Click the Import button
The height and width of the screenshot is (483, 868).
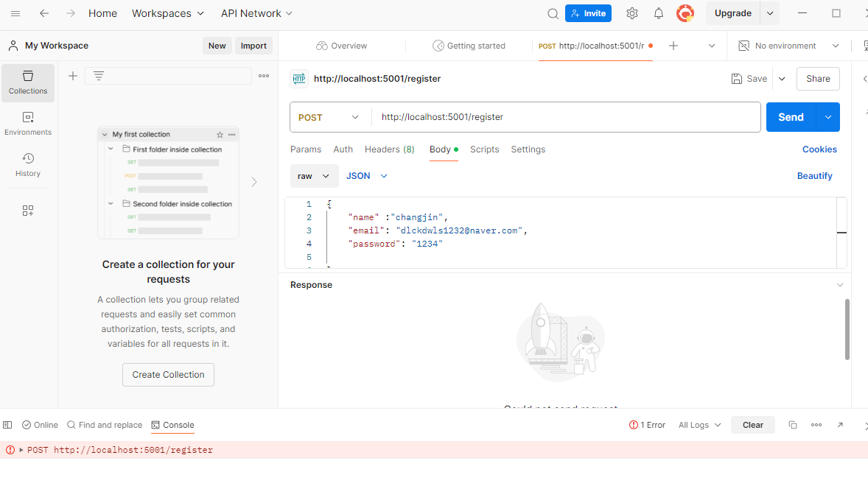pyautogui.click(x=253, y=46)
